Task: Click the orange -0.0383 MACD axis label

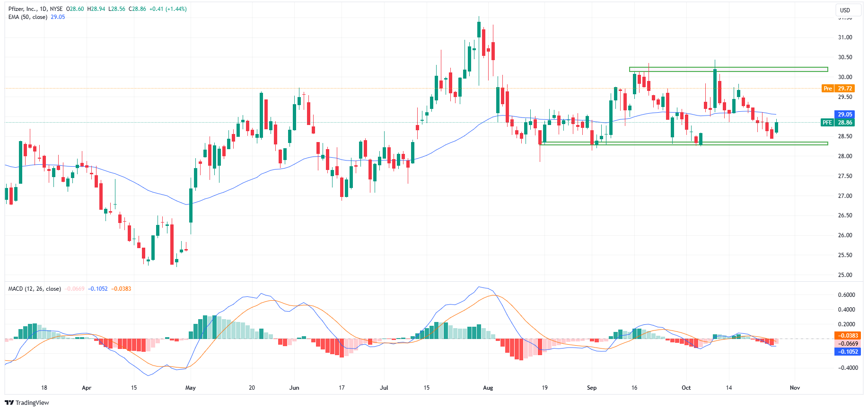Action: coord(848,336)
